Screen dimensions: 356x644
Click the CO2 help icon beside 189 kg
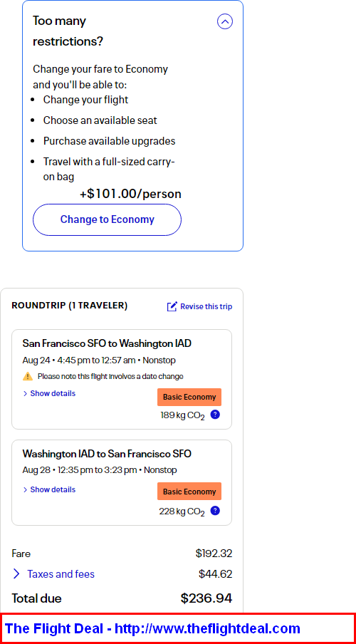[215, 415]
